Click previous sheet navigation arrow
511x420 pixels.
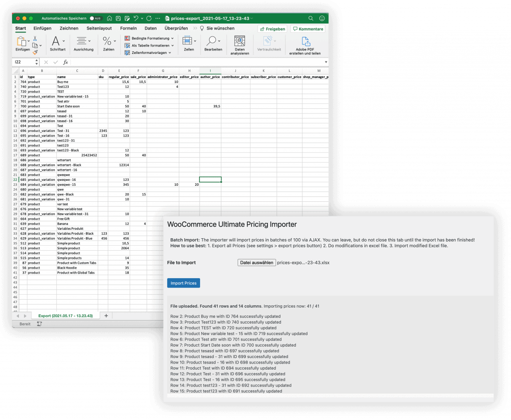17,316
